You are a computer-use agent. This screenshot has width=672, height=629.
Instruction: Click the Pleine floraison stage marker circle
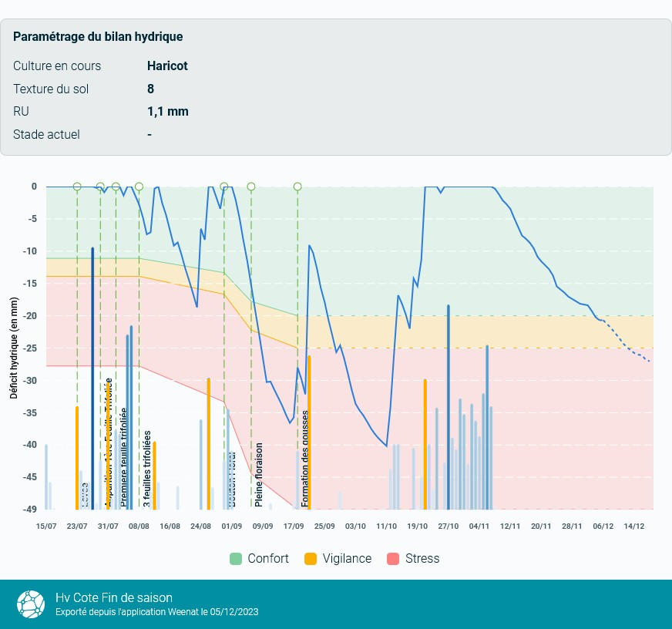[x=251, y=187]
